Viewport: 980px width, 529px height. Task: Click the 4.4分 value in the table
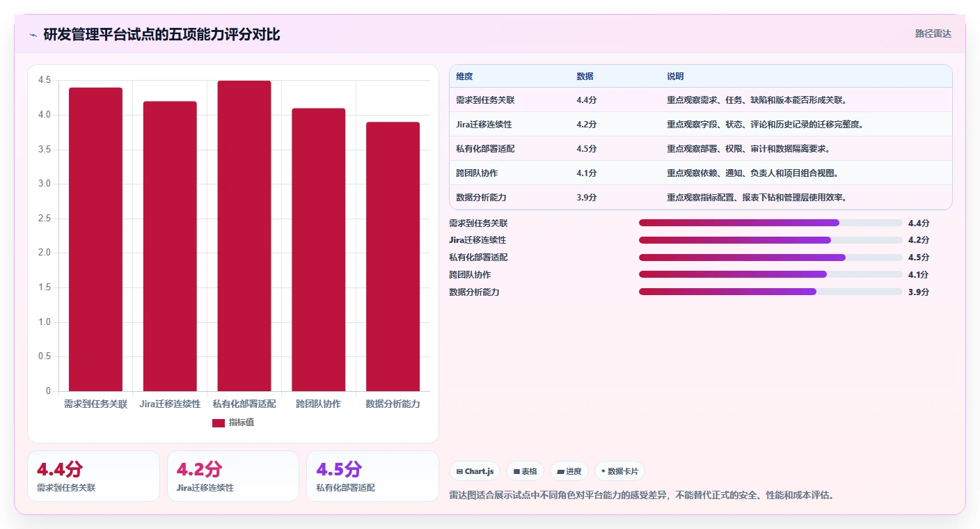(x=587, y=100)
